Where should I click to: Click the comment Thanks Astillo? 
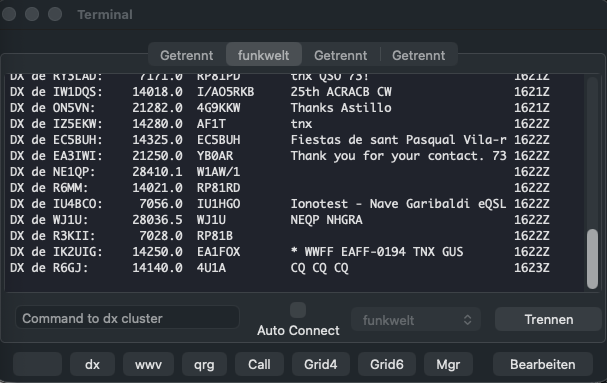pyautogui.click(x=341, y=108)
